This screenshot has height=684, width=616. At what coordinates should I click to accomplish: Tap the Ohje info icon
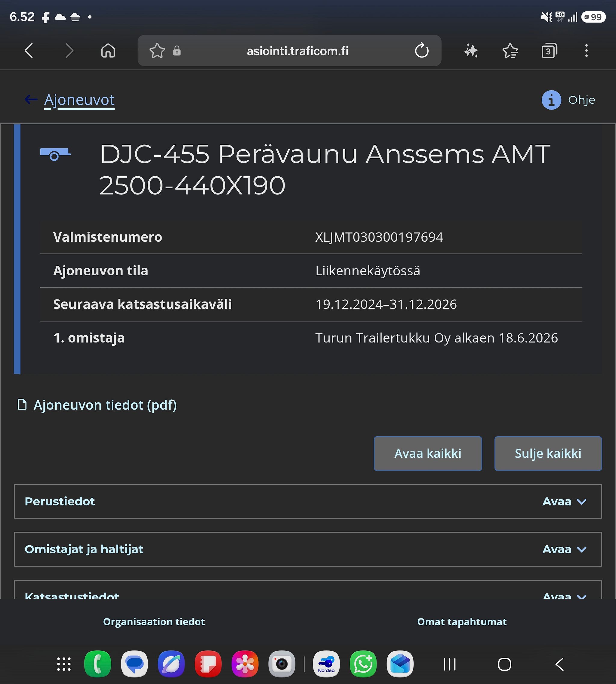pos(551,100)
